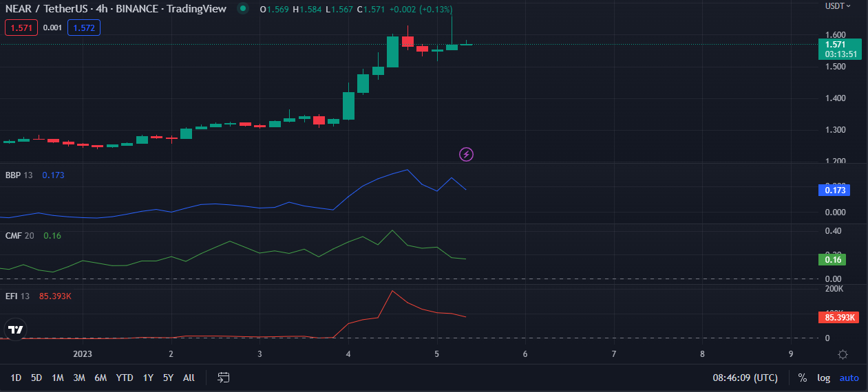Select the 5Y time range
This screenshot has width=868, height=392.
168,378
